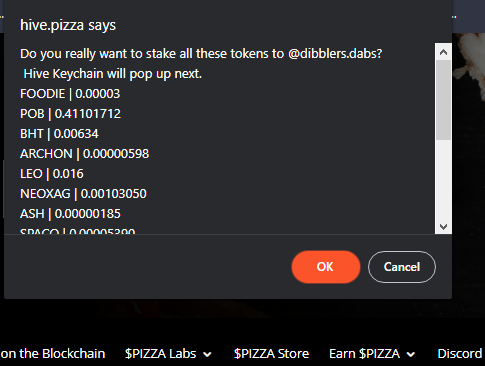Screen dimensions: 485x366
Task: Expand the $PIZZA Labs dropdown chevron
Action: (207, 354)
